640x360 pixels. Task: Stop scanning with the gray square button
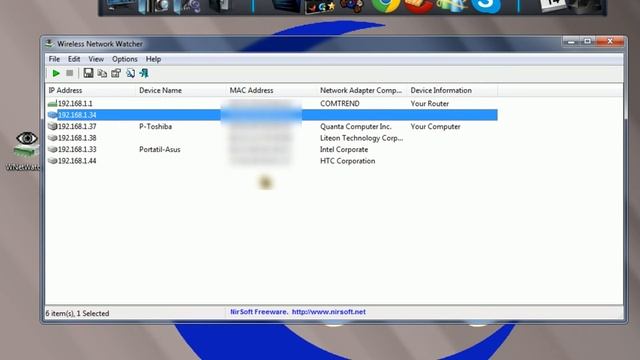click(x=70, y=73)
